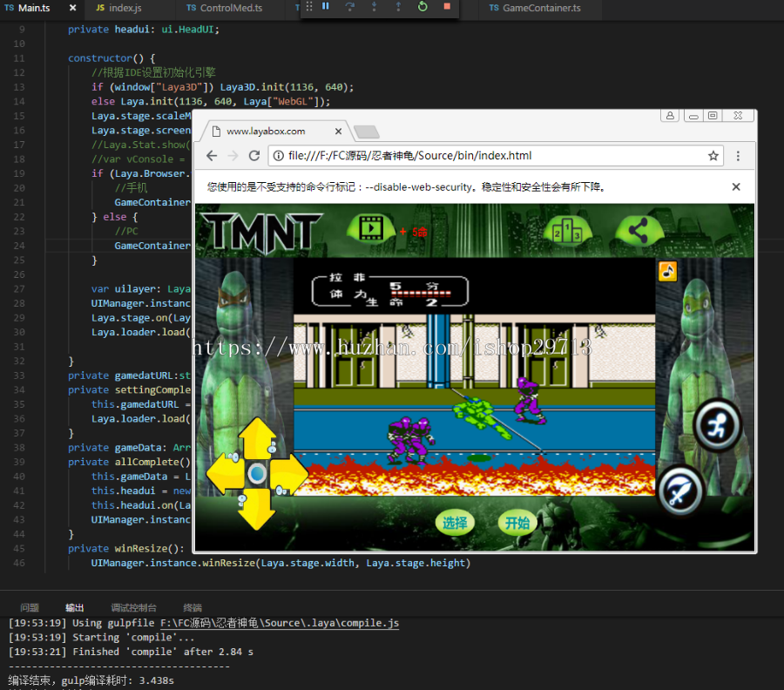Image resolution: width=784 pixels, height=690 pixels.
Task: Toggle game music with the note icon
Action: point(667,272)
